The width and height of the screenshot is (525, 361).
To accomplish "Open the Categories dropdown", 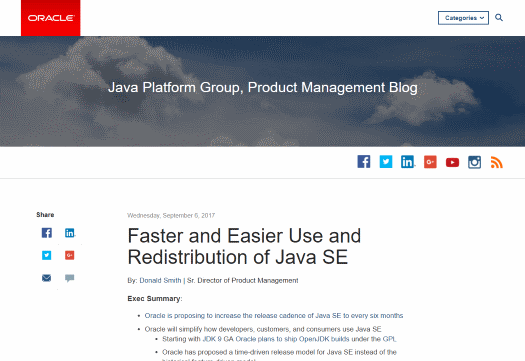I will [463, 18].
